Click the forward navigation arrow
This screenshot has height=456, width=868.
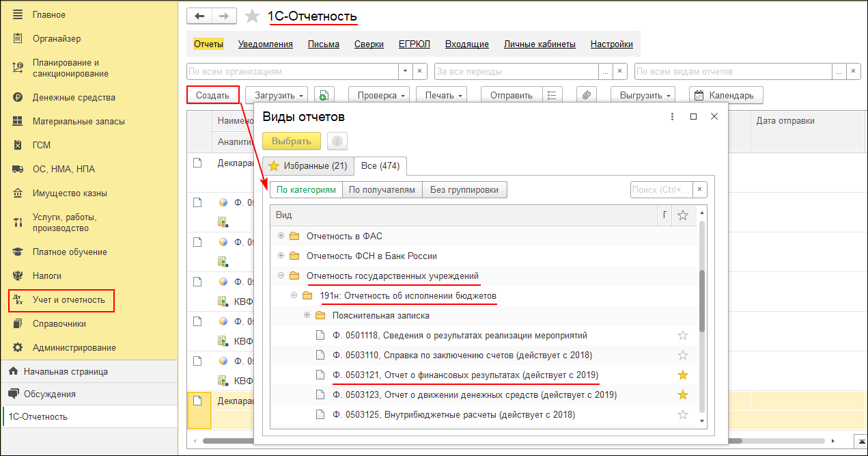(224, 16)
